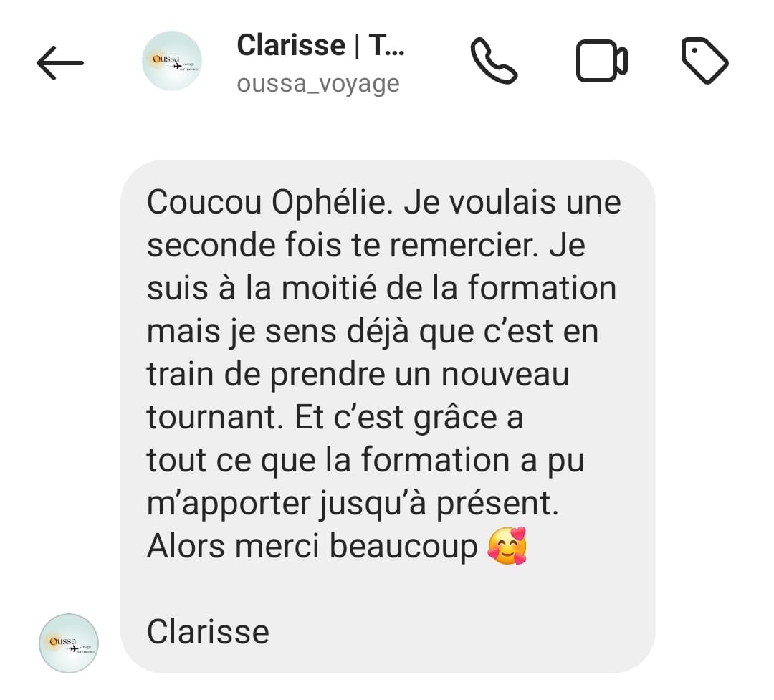Viewport: 774px width, 700px height.
Task: Tap the back arrow to leave conversation
Action: 60,63
